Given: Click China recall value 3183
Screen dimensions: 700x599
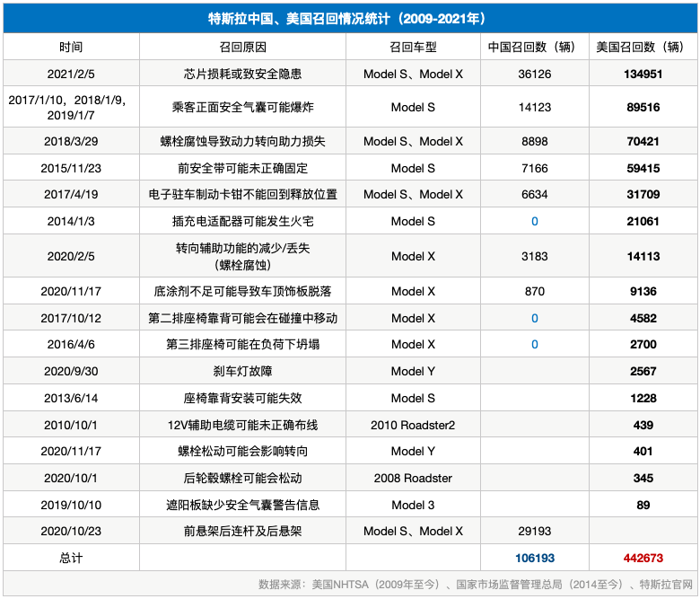Looking at the screenshot, I should point(534,257).
